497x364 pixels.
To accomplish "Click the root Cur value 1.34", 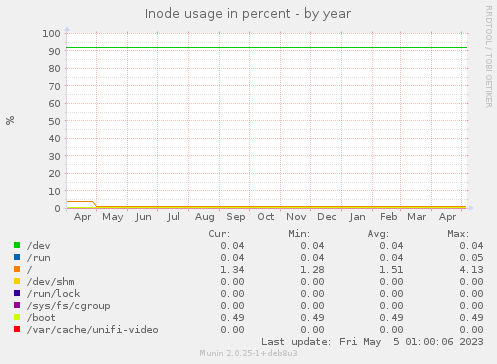I will click(x=232, y=270).
